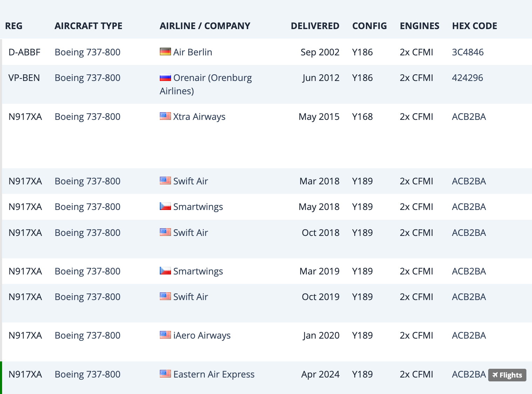The height and width of the screenshot is (394, 532).
Task: Click the US flag beside Eastern Air Express
Action: tap(165, 374)
